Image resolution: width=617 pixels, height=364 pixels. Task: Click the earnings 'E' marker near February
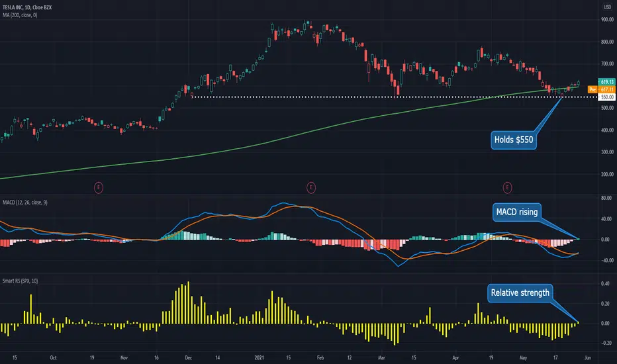coord(311,188)
